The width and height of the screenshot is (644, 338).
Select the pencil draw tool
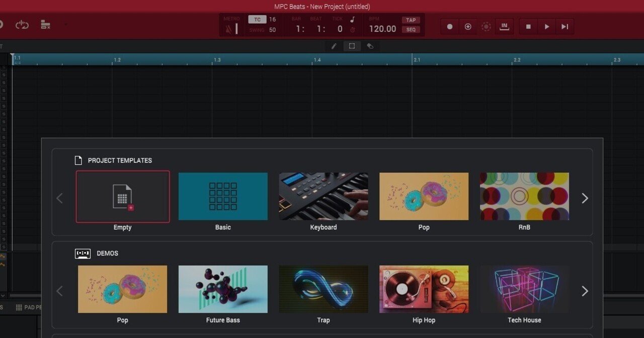coord(334,46)
